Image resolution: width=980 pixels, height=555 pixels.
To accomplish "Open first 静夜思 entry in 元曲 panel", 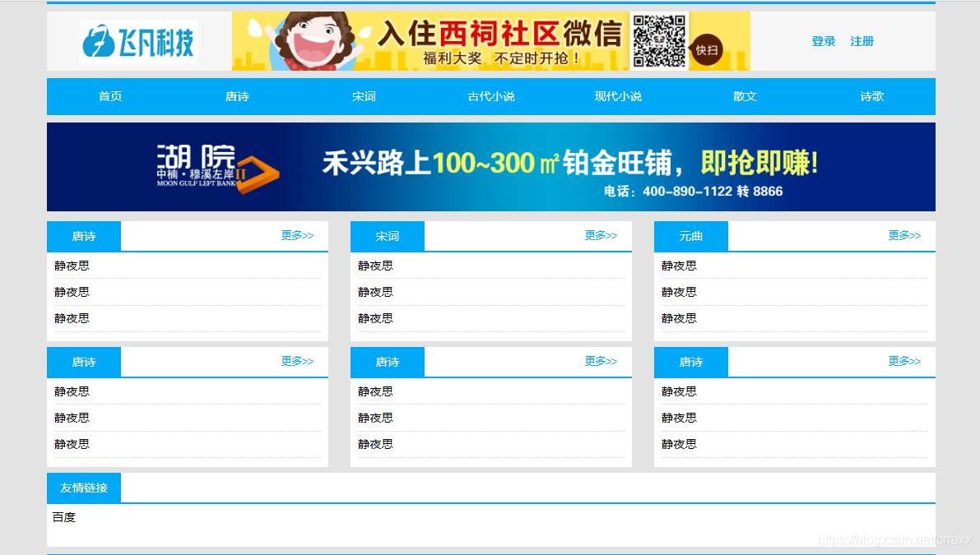I will [679, 266].
